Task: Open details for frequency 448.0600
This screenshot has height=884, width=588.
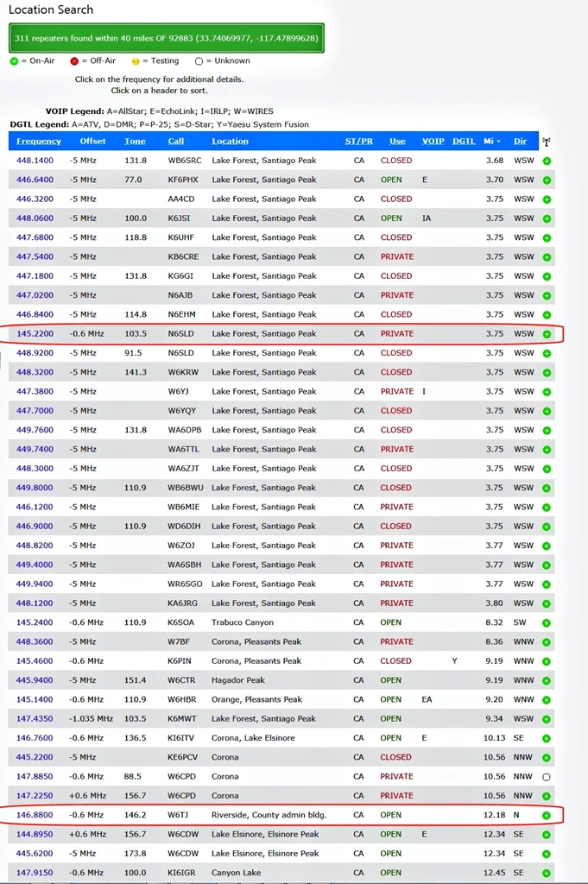Action: pyautogui.click(x=35, y=218)
